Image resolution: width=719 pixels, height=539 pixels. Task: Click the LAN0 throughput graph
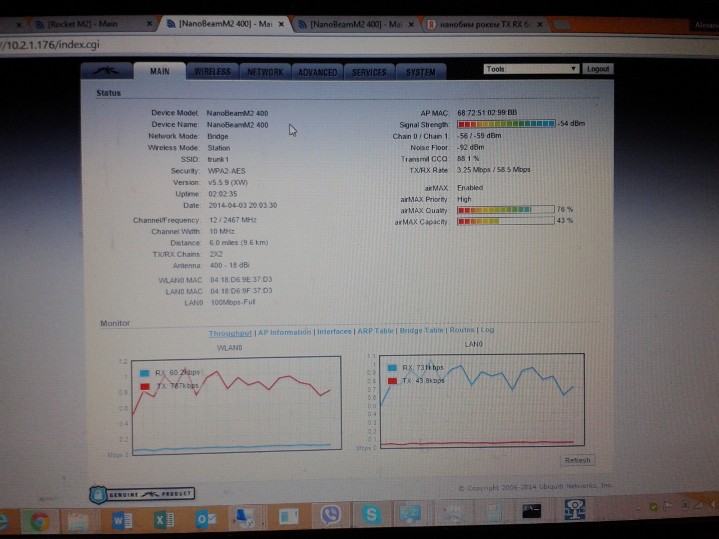[x=482, y=400]
